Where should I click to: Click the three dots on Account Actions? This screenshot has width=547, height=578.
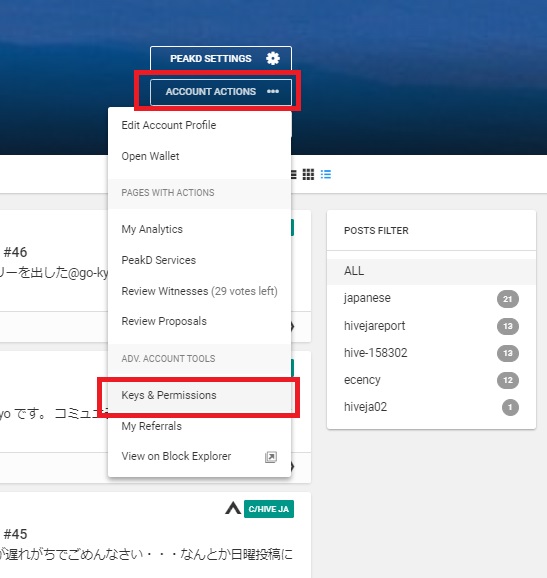(273, 91)
